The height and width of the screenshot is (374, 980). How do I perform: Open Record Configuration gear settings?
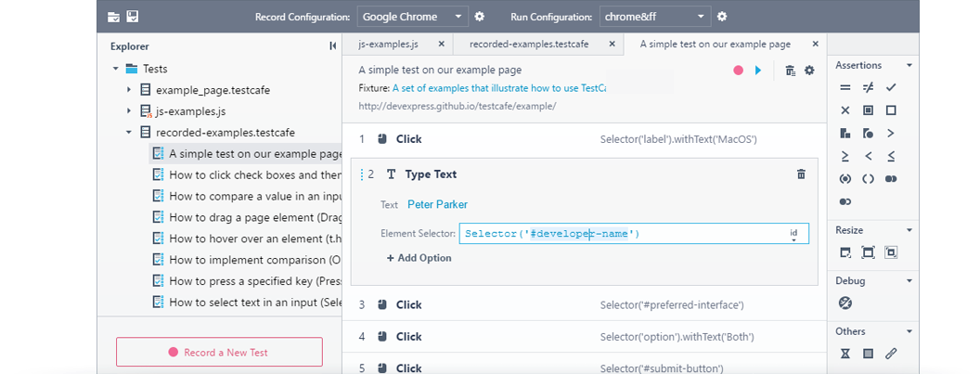pos(480,17)
